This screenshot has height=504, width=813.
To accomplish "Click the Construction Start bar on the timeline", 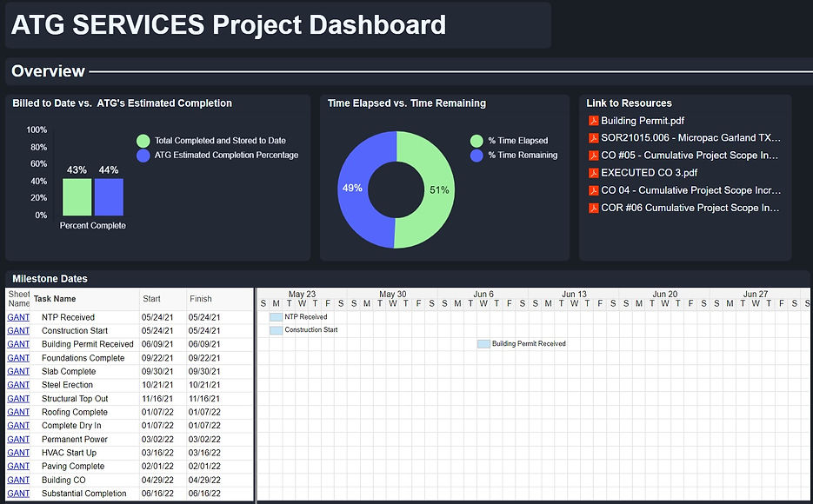I will tap(276, 329).
